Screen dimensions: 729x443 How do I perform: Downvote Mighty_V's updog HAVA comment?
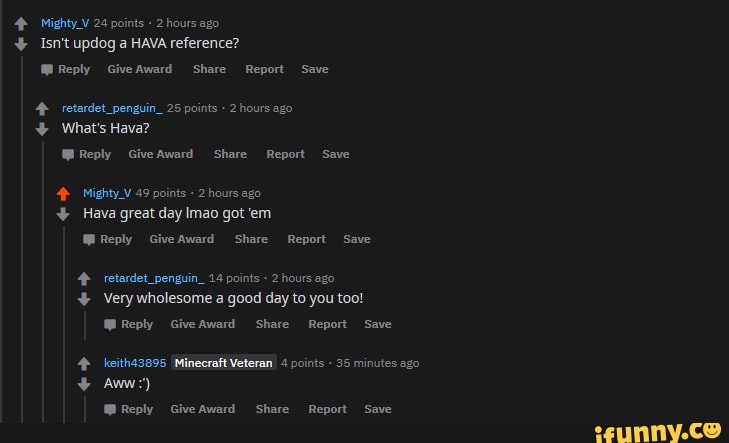(x=20, y=44)
